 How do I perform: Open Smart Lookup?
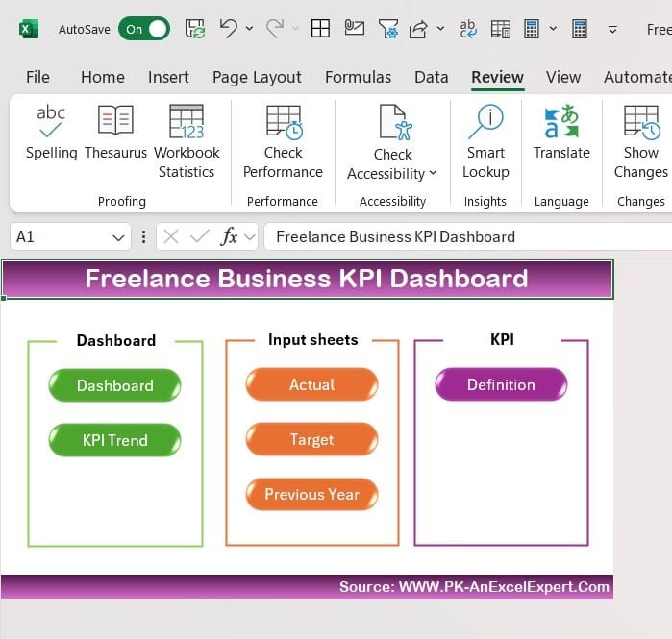click(x=485, y=141)
